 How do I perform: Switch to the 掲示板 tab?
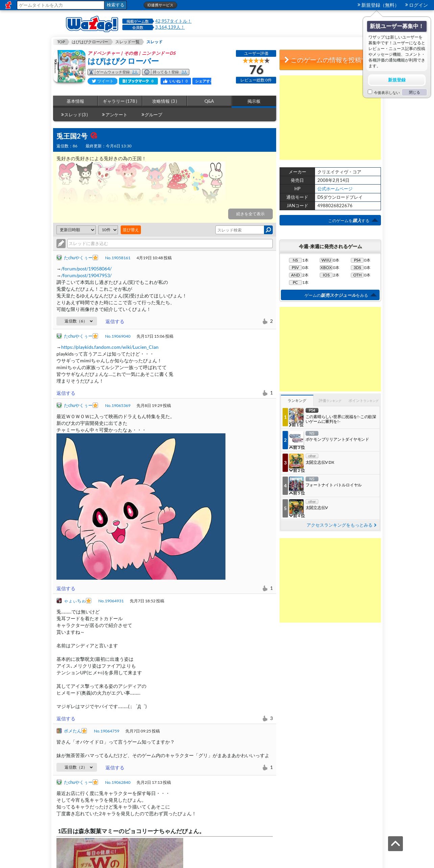(254, 101)
